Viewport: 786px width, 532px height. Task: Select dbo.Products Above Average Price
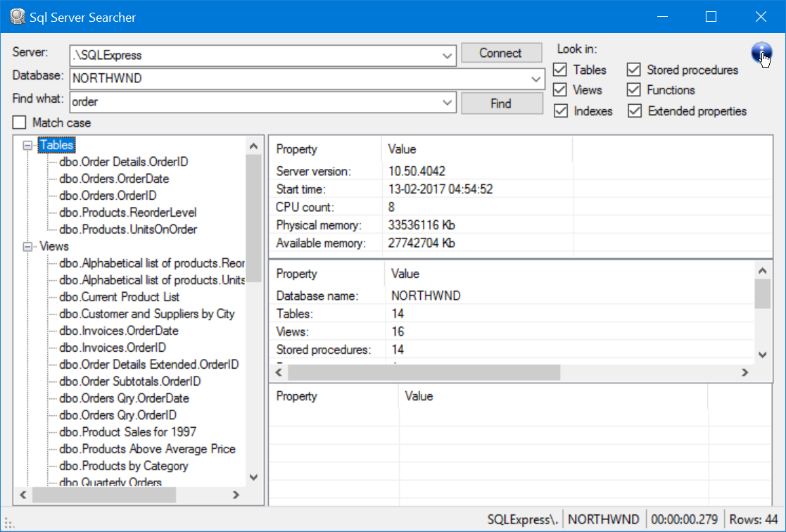(147, 449)
